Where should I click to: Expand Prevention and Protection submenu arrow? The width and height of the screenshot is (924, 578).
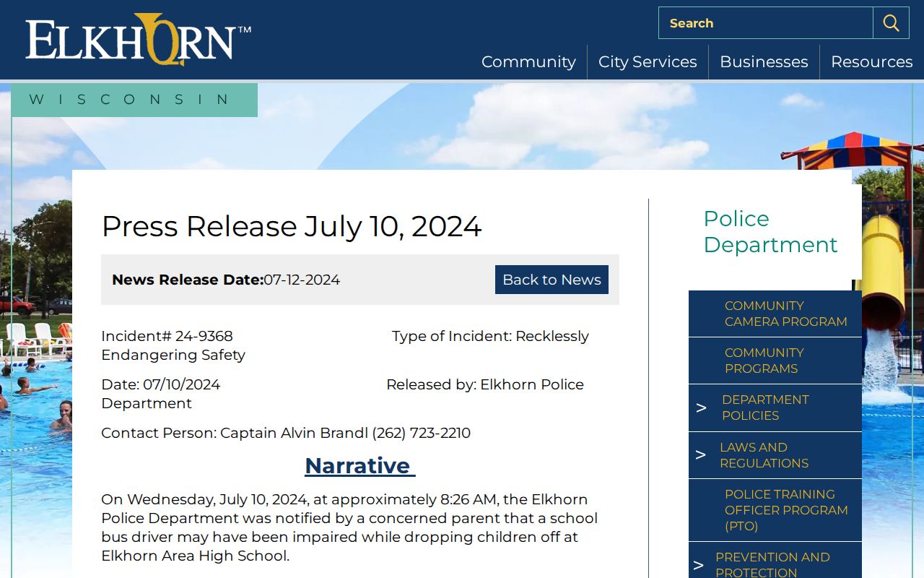[698, 565]
